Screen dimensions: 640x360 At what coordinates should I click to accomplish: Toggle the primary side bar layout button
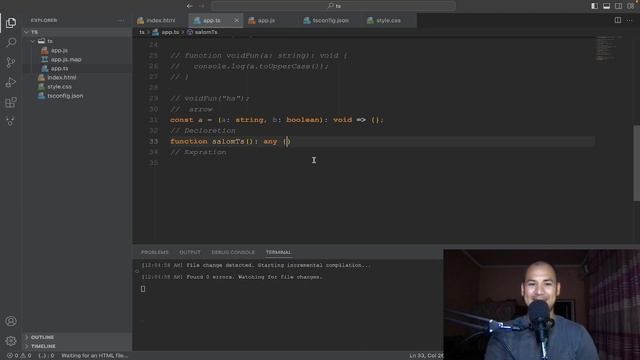(x=595, y=6)
